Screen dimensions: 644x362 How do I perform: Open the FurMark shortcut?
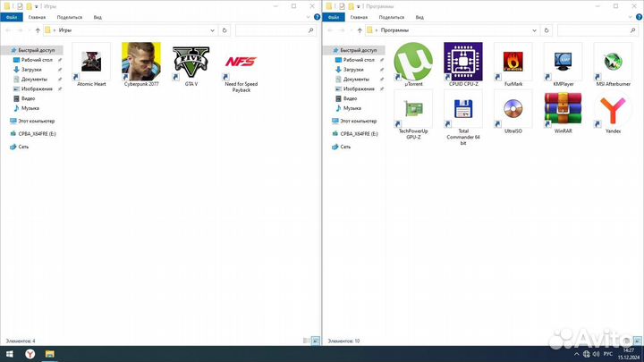pyautogui.click(x=513, y=64)
